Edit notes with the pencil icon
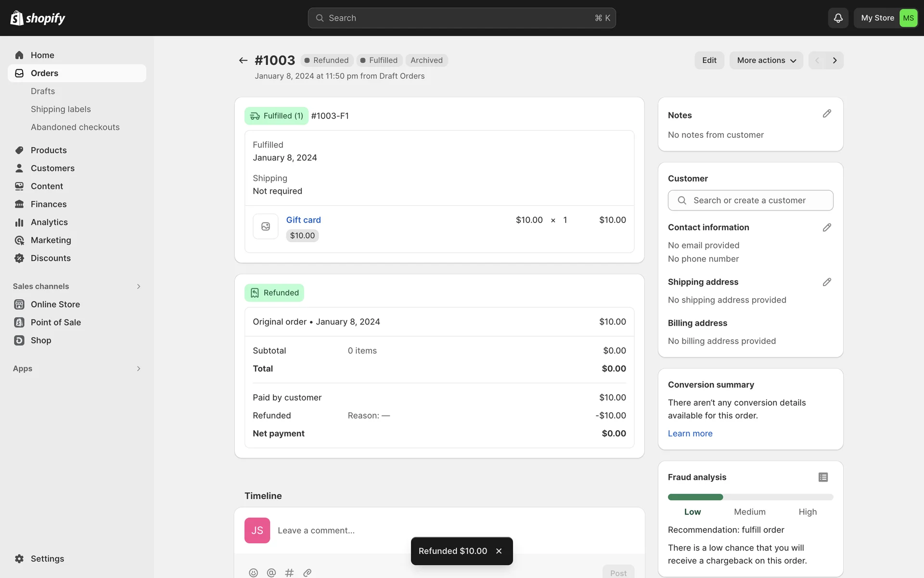 827,114
